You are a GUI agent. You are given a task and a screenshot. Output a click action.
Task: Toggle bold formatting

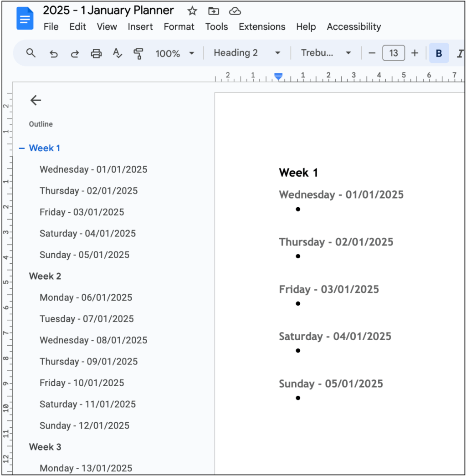tap(439, 53)
